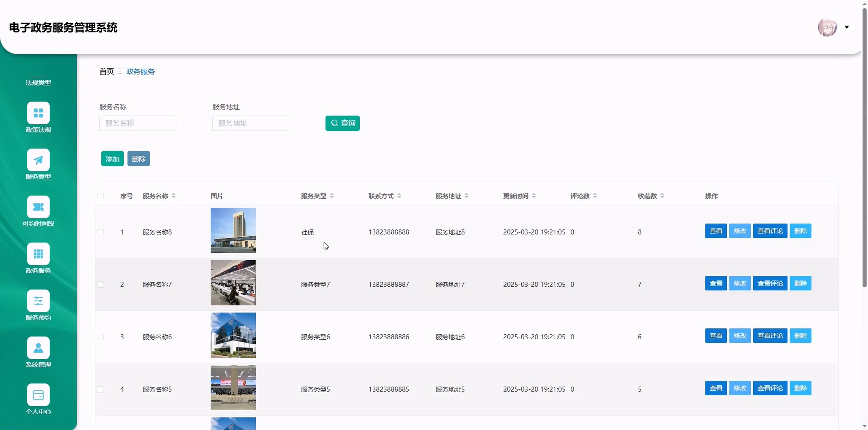The height and width of the screenshot is (430, 868).
Task: Click the green 查询 search button
Action: pos(342,123)
